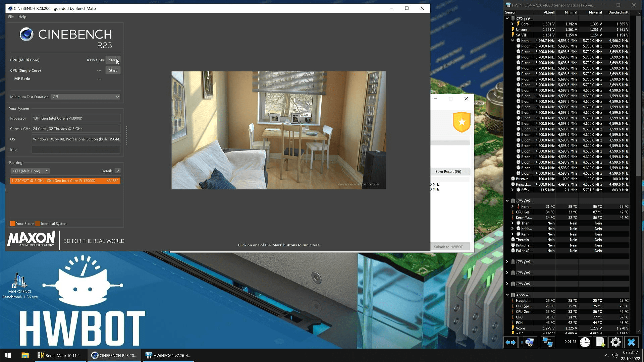Expand the Effek... clock row in HWiNFO
The width and height of the screenshot is (644, 362).
coord(512,190)
